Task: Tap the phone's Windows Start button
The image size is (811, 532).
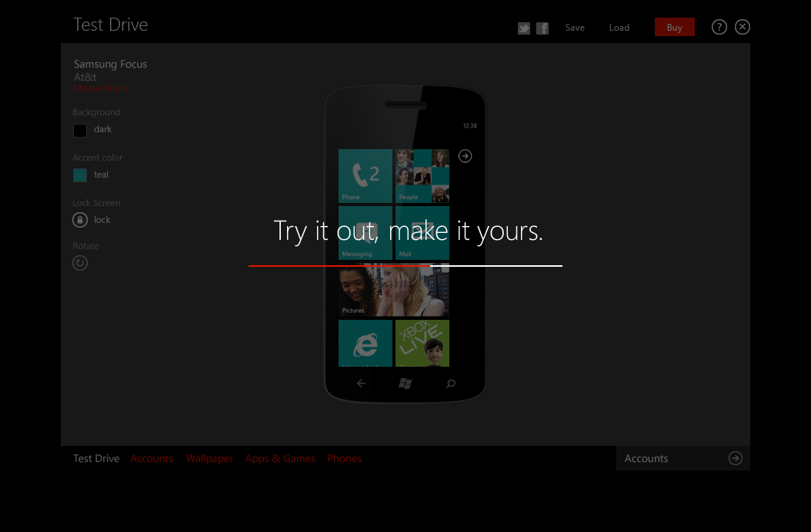Action: (405, 383)
